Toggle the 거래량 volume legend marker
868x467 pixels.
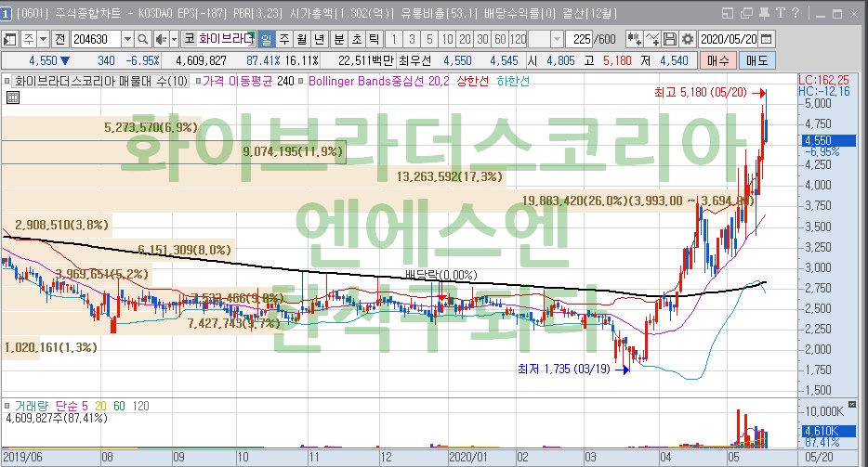[x=7, y=406]
